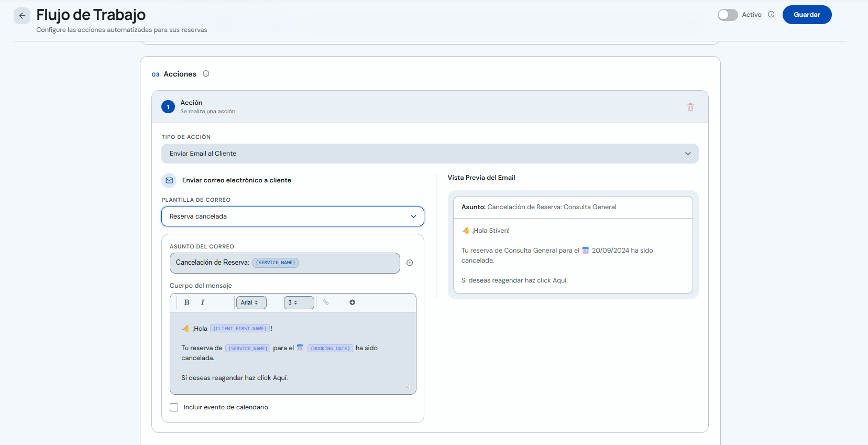Open info icon beside Acciones heading

(x=206, y=74)
